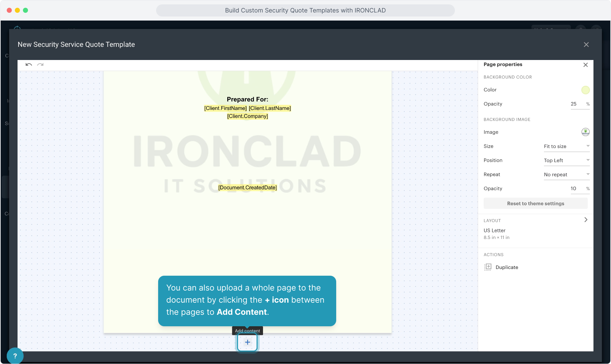Click the plus icon to add content

pos(247,342)
